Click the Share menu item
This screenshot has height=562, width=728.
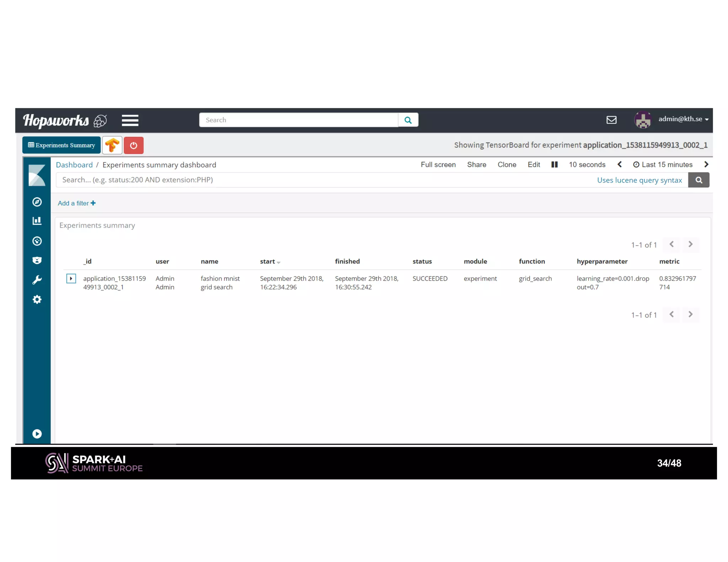pos(476,164)
